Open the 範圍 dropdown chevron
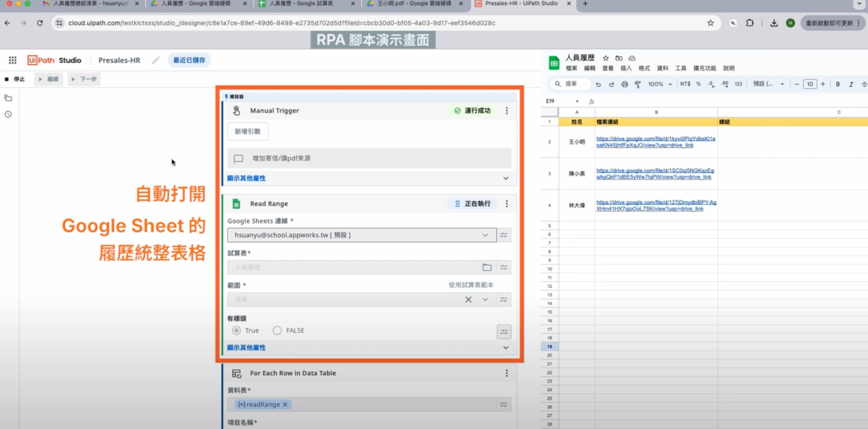The width and height of the screenshot is (868, 429). [x=485, y=299]
